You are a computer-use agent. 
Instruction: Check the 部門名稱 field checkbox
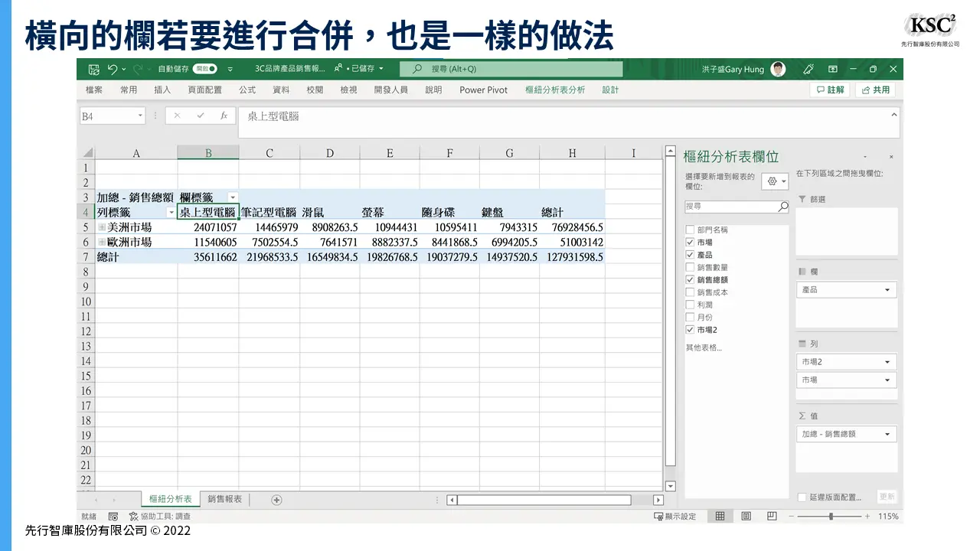(691, 230)
